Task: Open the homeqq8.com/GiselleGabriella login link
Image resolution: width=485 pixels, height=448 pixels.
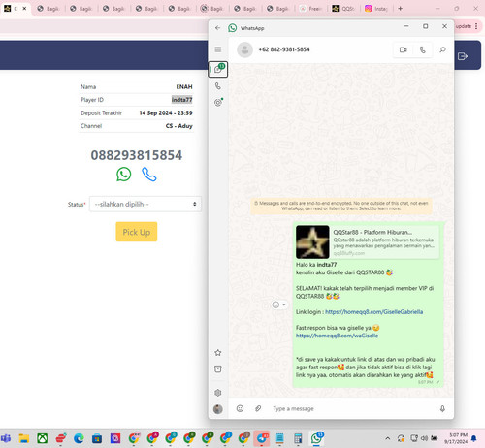Action: tap(373, 312)
